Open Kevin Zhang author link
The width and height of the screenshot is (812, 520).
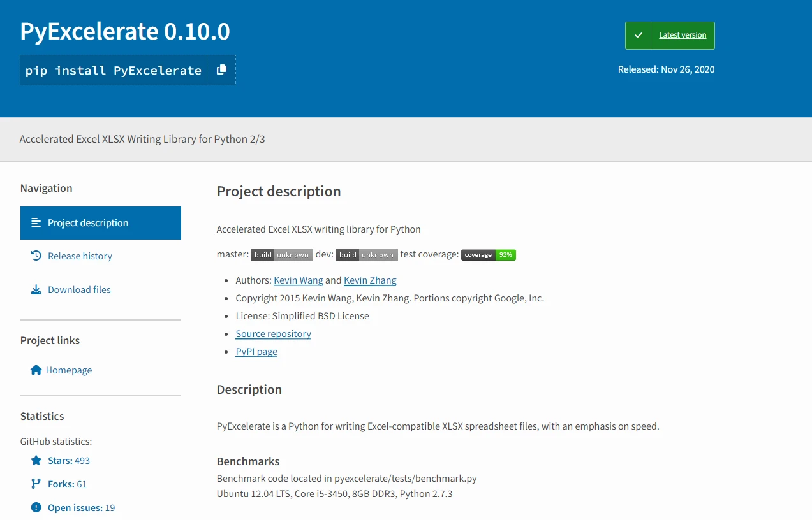click(370, 280)
